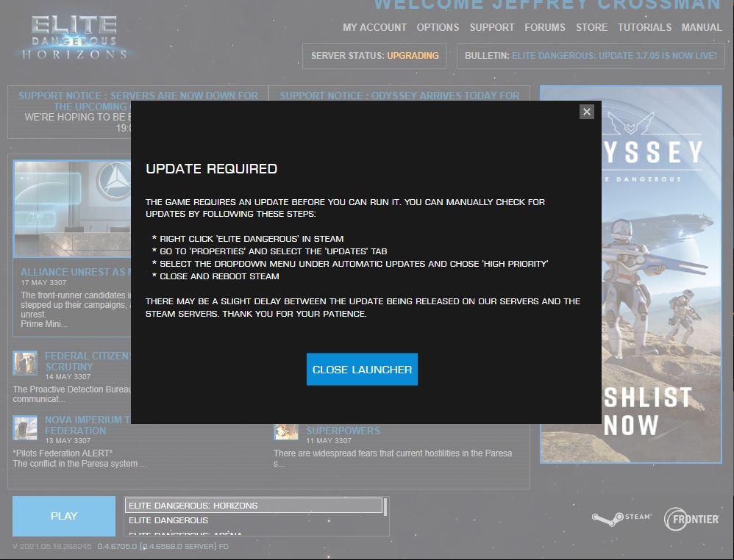Open Tutorials
Screen dimensions: 734x560
(x=644, y=28)
